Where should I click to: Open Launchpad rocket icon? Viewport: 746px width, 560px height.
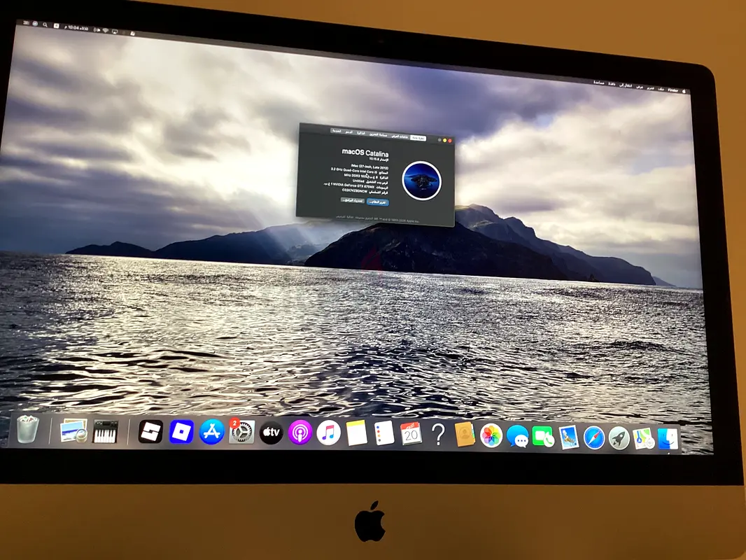pos(619,438)
